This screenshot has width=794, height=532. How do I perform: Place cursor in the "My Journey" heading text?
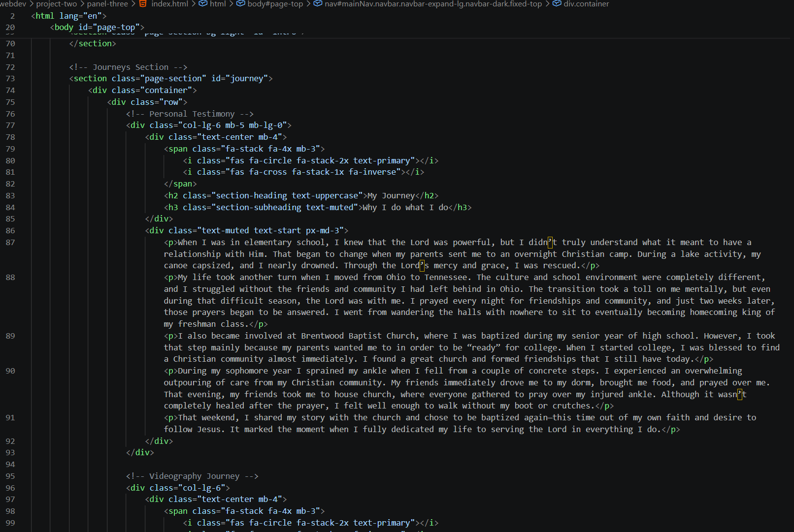click(391, 196)
